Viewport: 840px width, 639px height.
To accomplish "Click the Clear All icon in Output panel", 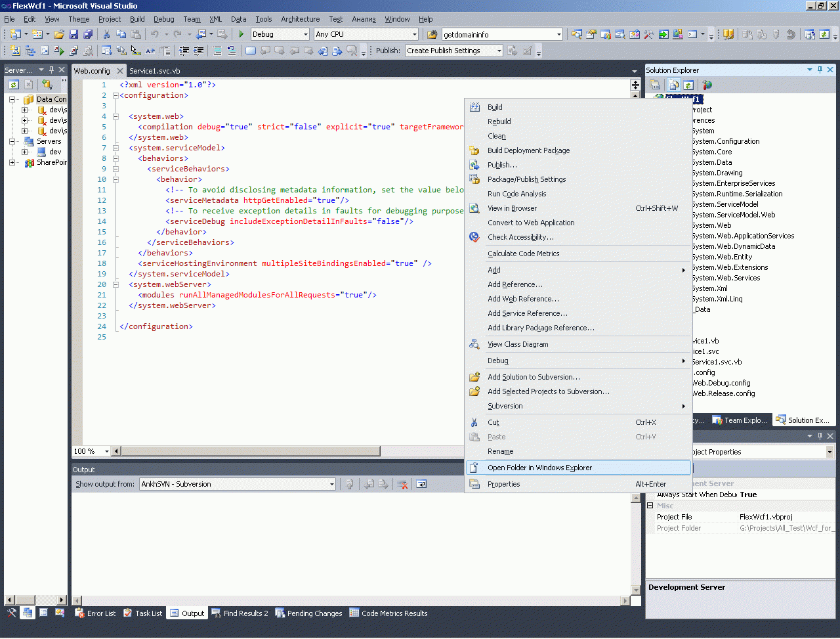I will 403,485.
